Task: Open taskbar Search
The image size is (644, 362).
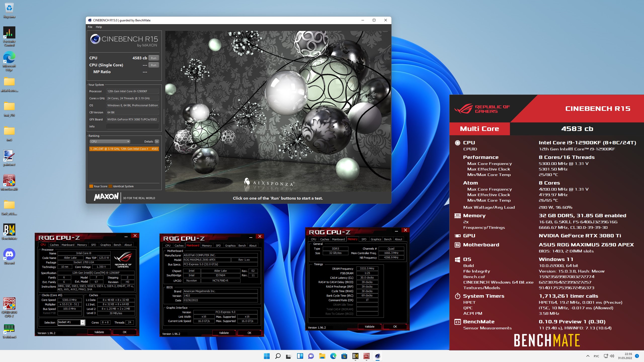Action: (278, 356)
